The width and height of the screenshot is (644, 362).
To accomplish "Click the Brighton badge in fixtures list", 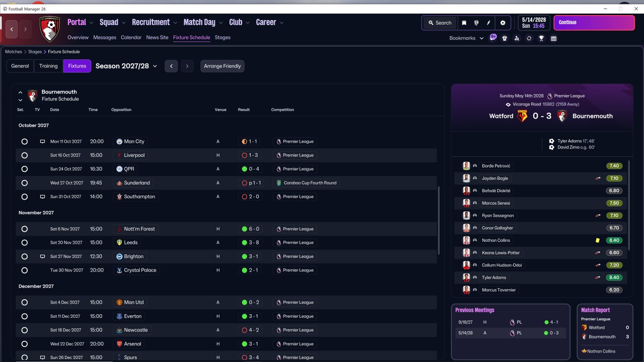I will (x=119, y=256).
